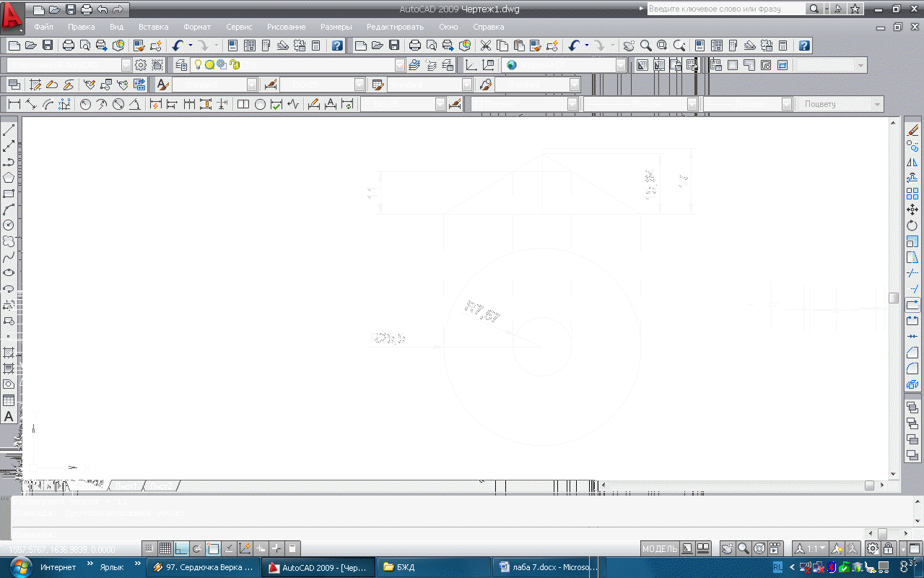Viewport: 924px width, 578px height.
Task: Toggle Grid display in status bar
Action: point(165,548)
